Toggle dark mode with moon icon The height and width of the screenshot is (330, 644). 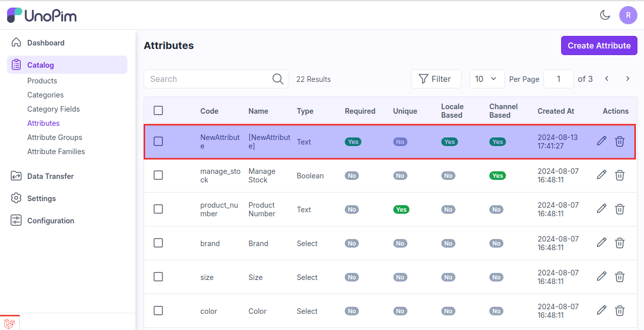tap(605, 15)
